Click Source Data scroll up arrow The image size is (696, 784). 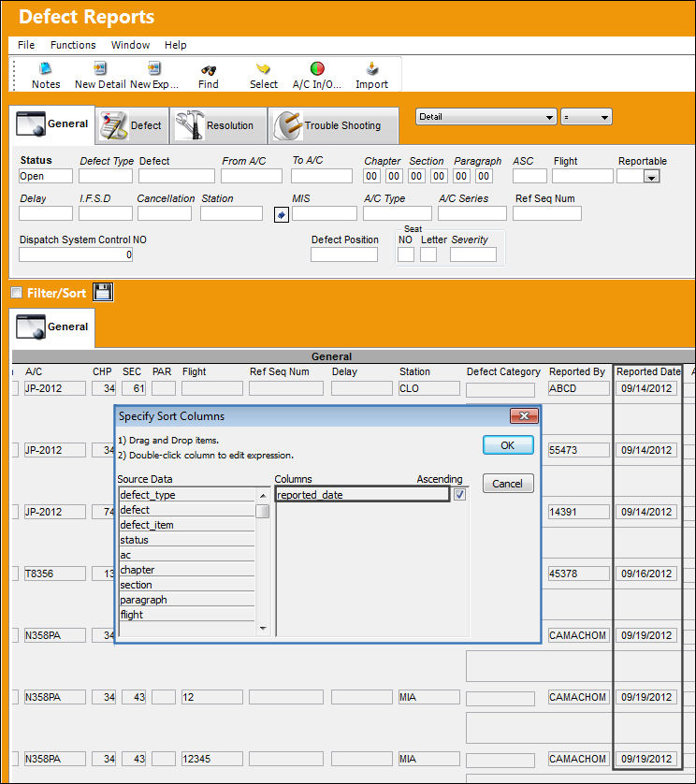(x=263, y=496)
